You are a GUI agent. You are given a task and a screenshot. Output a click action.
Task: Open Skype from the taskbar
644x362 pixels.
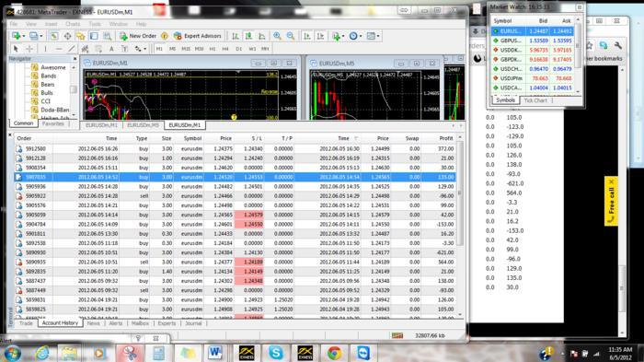[x=276, y=353]
